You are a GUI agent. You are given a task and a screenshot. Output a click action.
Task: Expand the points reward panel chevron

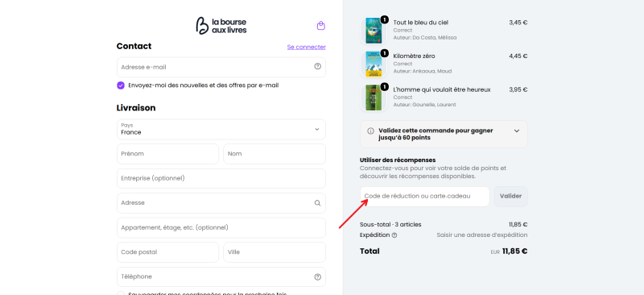tap(517, 131)
